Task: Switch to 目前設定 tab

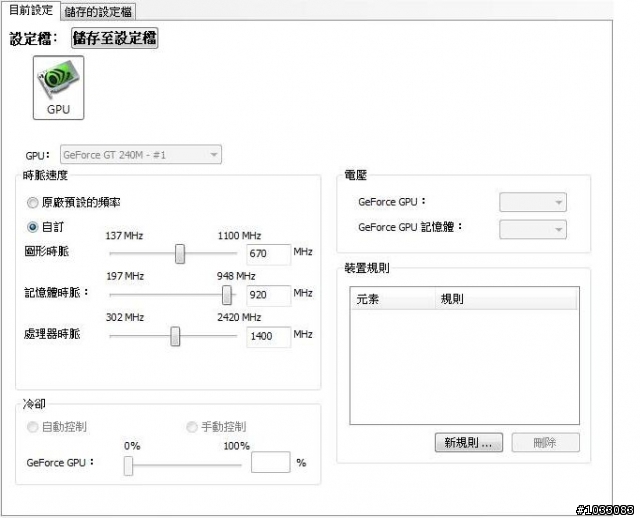Action: click(x=31, y=10)
